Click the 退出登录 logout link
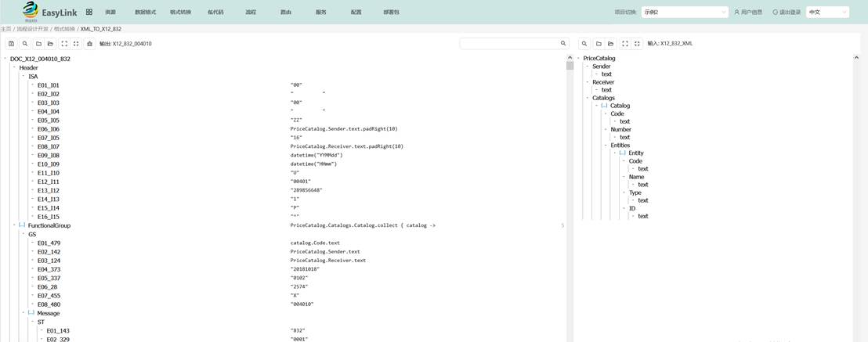This screenshot has height=342, width=868. (x=787, y=13)
